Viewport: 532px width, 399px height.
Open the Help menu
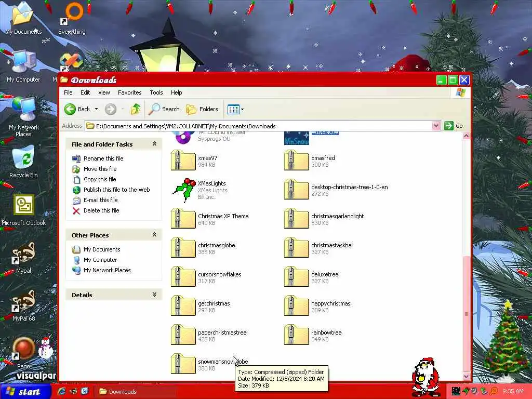176,92
